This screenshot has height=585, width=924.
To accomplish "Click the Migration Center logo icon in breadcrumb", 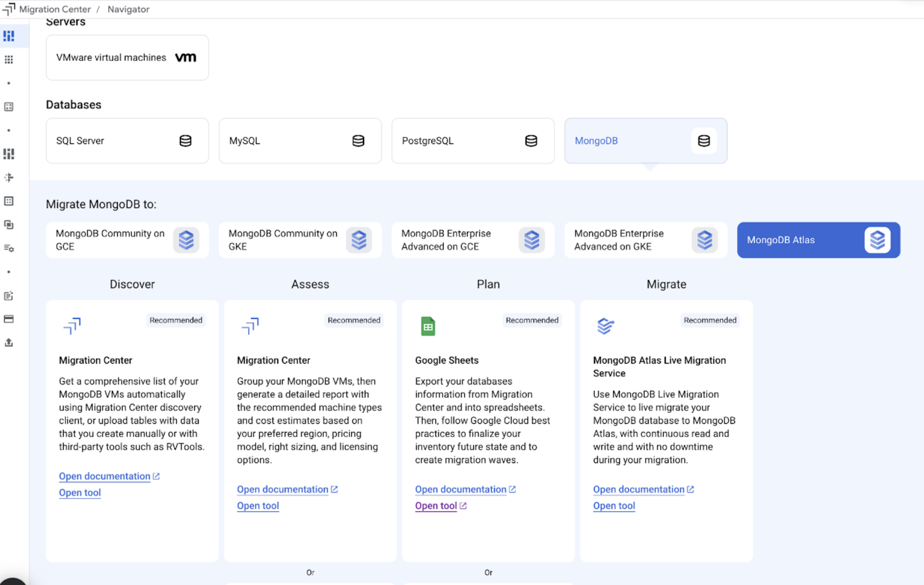I will [8, 9].
